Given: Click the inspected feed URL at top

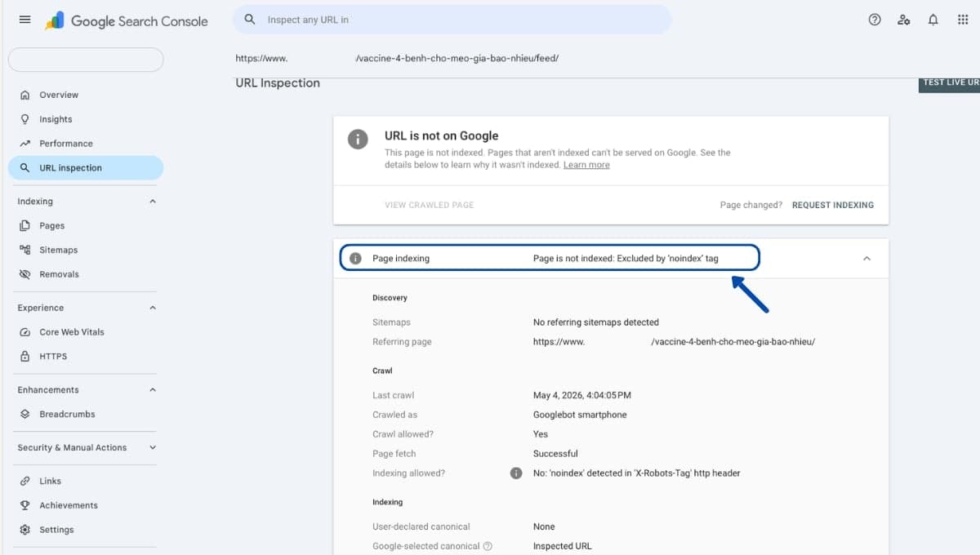Looking at the screenshot, I should tap(397, 59).
